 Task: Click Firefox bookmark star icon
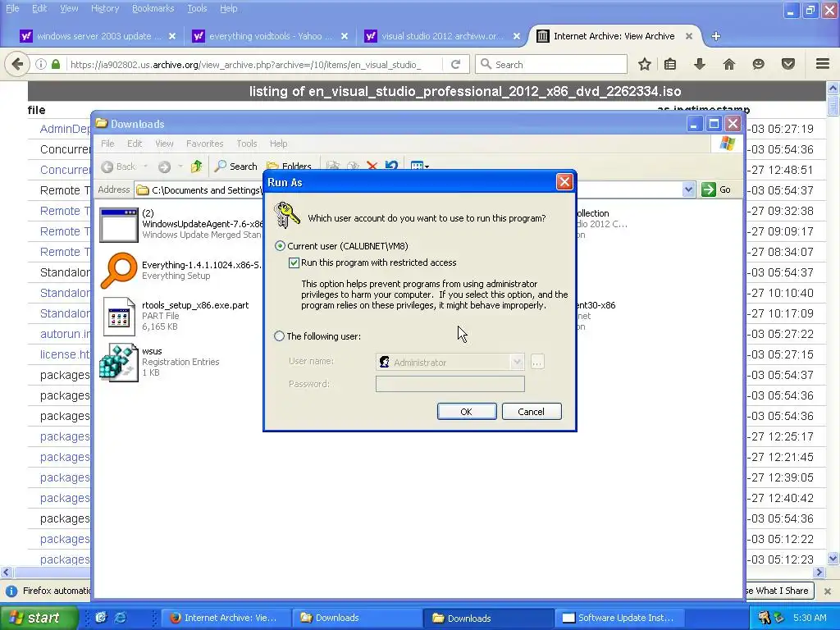pos(645,64)
